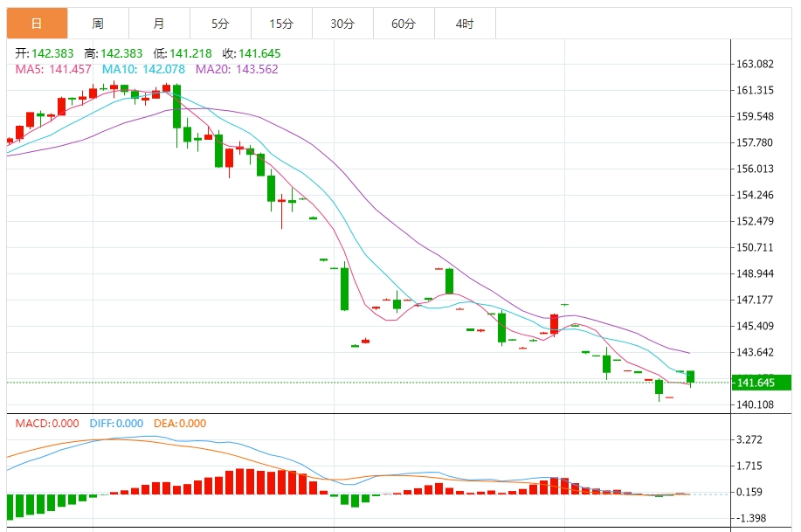
Task: Switch to the 周 weekly tab
Action: pos(98,24)
